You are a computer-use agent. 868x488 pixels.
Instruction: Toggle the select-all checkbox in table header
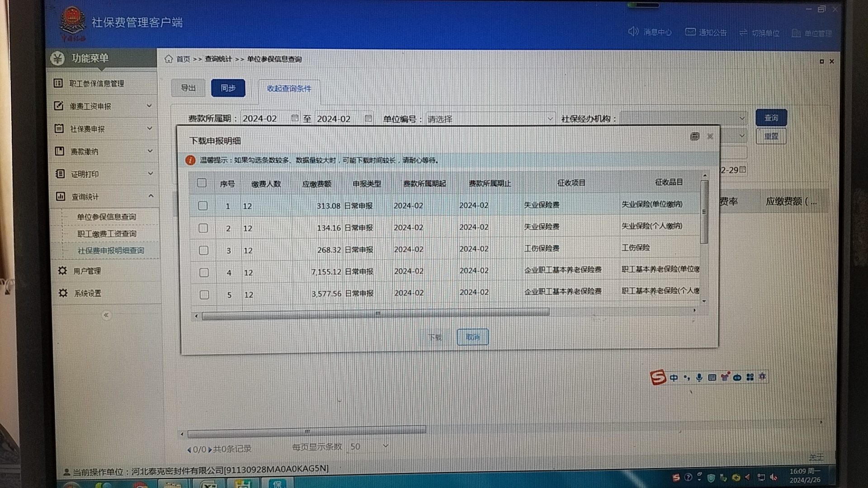(202, 183)
